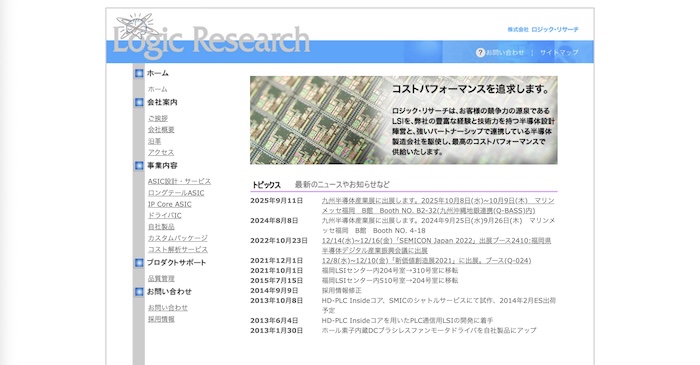Viewport: 700px width, 365px height.
Task: Select the ホーム section heading
Action: pyautogui.click(x=158, y=73)
